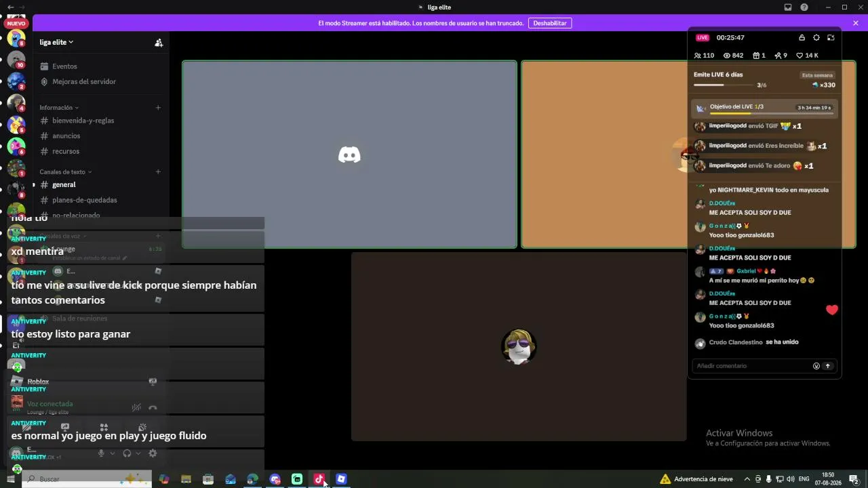Open emoji picker in comment box
Viewport: 868px width, 488px height.
(816, 366)
